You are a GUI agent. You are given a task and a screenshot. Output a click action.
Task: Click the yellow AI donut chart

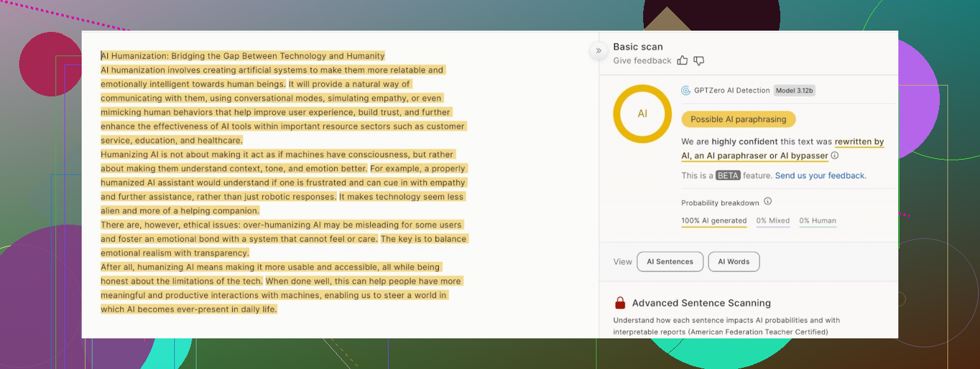click(x=642, y=114)
